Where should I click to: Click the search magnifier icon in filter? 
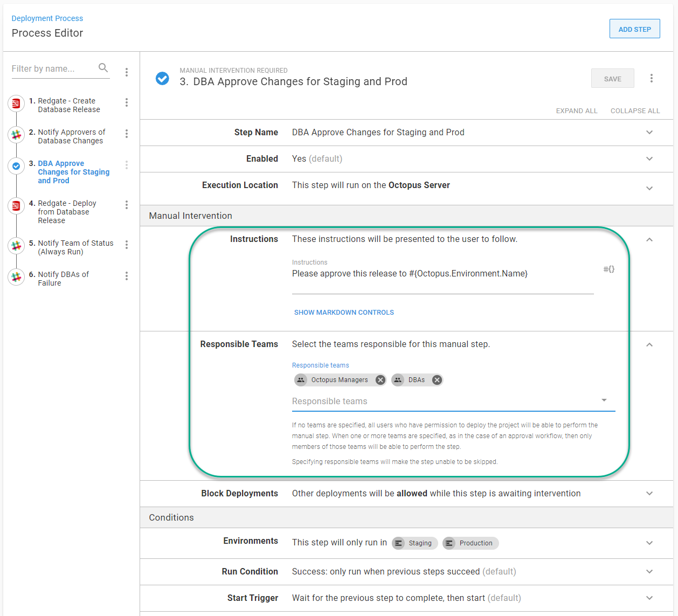pyautogui.click(x=103, y=68)
